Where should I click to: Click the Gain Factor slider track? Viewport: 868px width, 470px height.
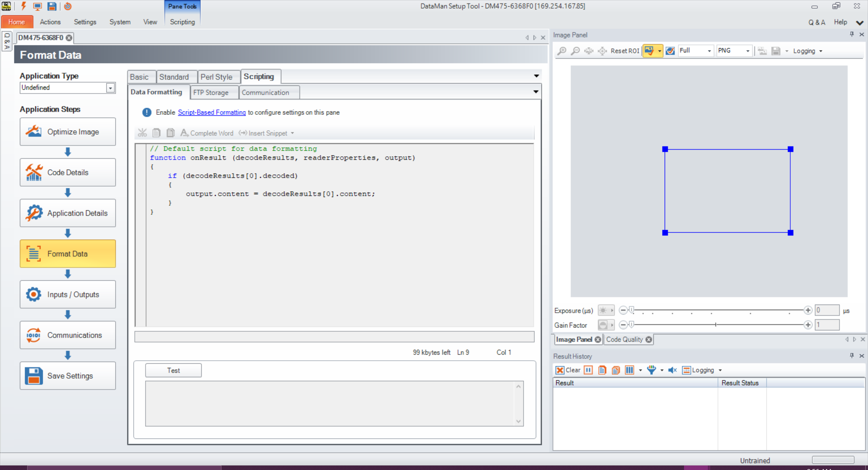coord(715,324)
